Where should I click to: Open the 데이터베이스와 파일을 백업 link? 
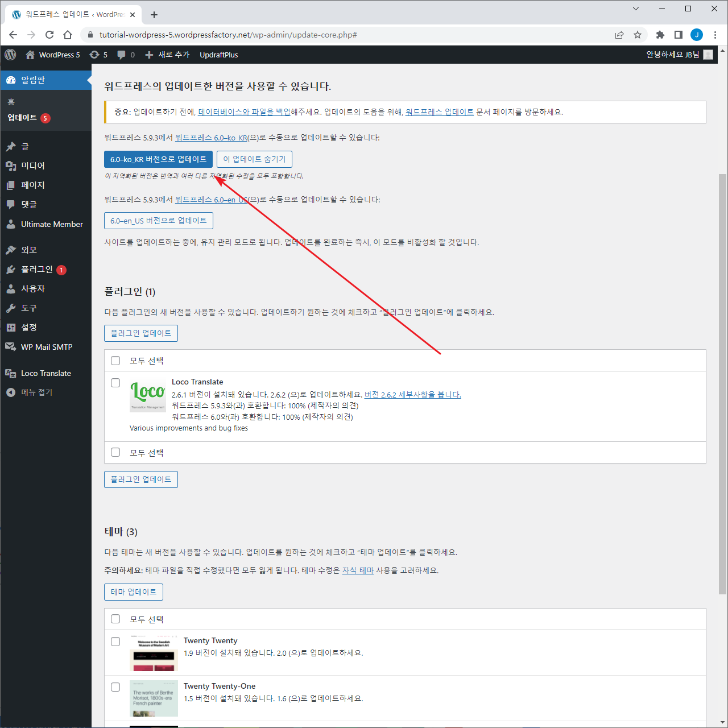244,112
